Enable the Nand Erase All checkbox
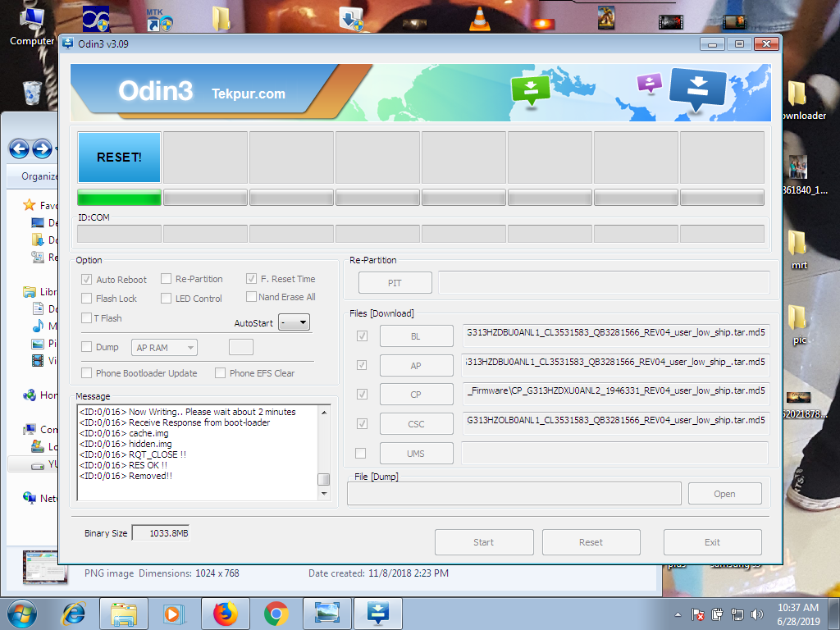Screen dimensions: 840x630 [251, 296]
